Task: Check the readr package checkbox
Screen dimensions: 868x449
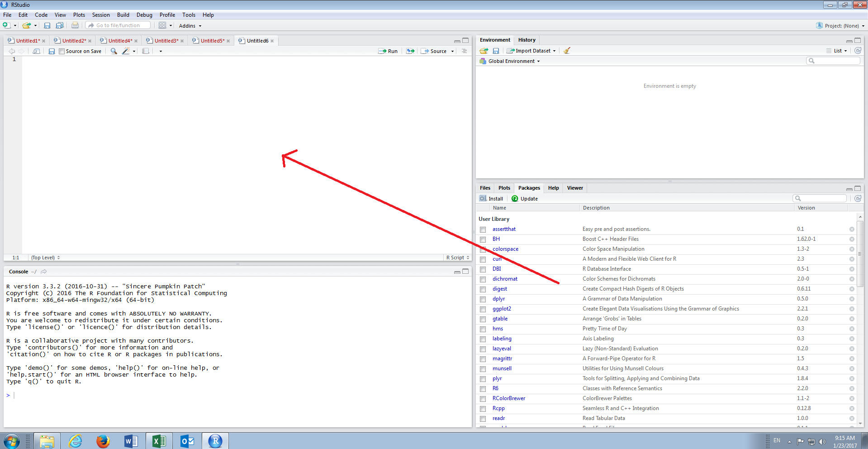Action: pos(483,419)
